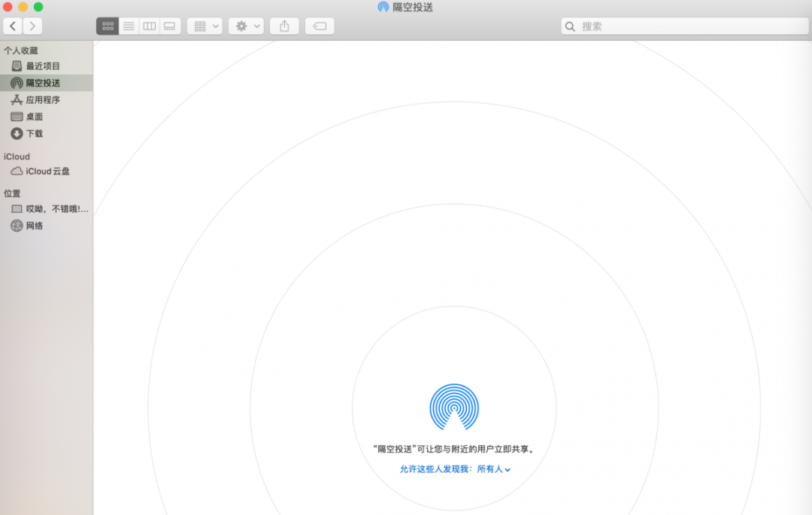Open 应用程序 in the sidebar
Screen dimensions: 812x515
(x=47, y=100)
